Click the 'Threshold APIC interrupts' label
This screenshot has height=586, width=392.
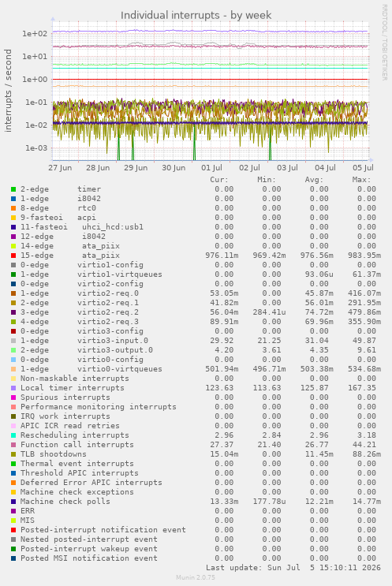79,473
